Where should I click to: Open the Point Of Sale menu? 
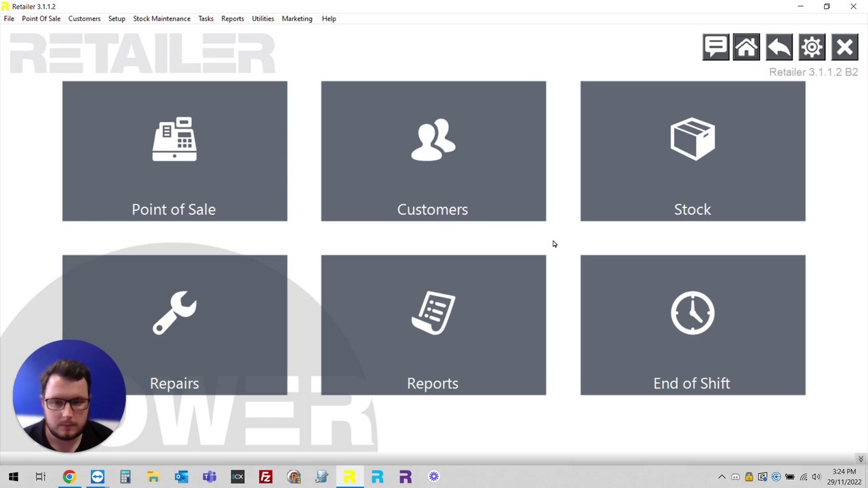[41, 18]
